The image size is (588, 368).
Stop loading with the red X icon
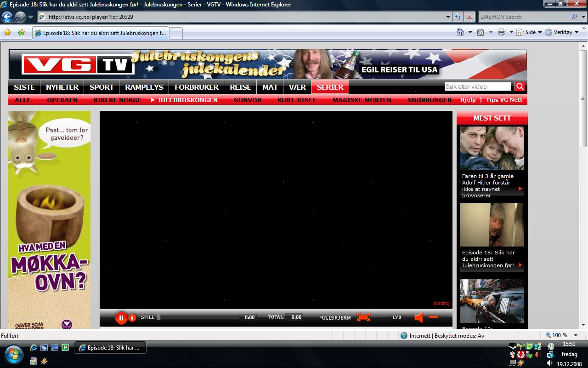click(469, 17)
